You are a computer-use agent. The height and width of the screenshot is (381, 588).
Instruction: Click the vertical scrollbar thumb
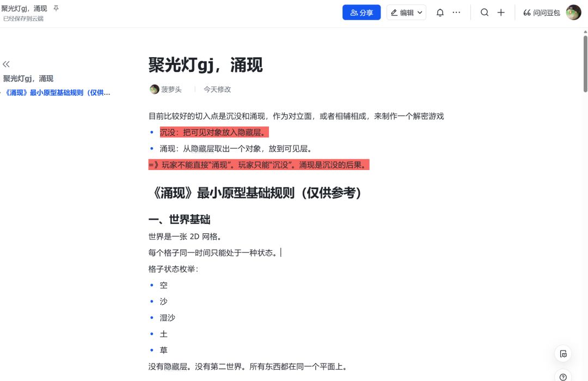[585, 63]
